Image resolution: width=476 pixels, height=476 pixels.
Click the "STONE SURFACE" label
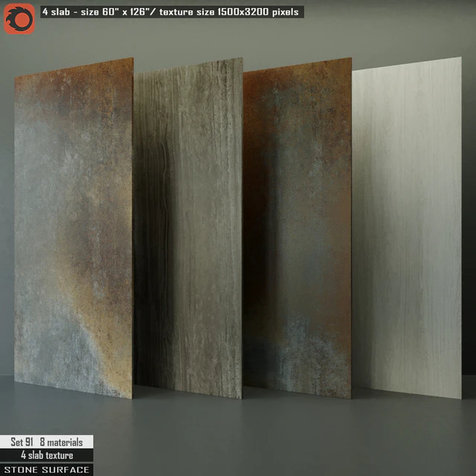pos(47,469)
